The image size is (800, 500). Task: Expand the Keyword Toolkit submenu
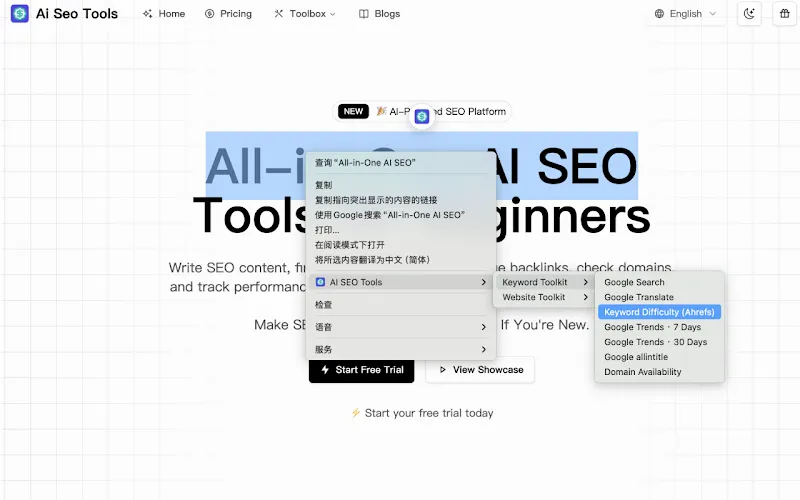(544, 282)
